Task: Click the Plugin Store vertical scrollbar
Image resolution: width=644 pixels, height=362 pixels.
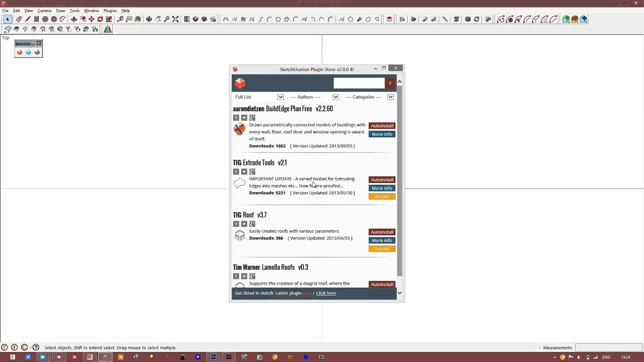Action: (x=399, y=180)
